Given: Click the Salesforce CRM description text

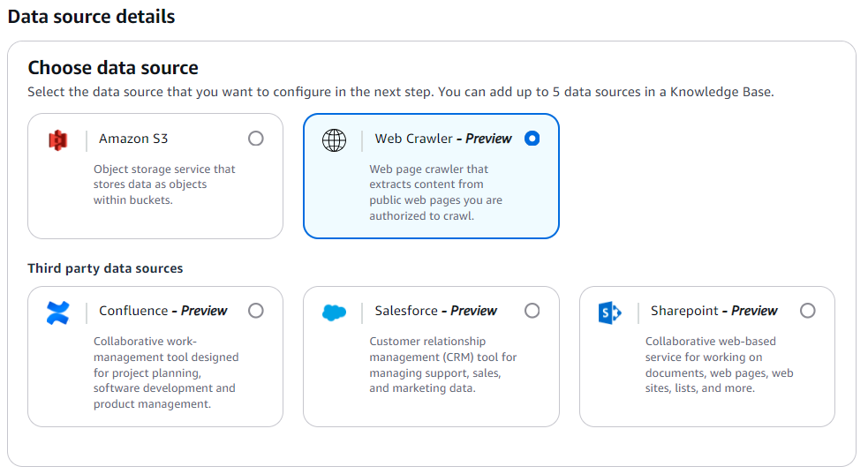Looking at the screenshot, I should coord(443,365).
